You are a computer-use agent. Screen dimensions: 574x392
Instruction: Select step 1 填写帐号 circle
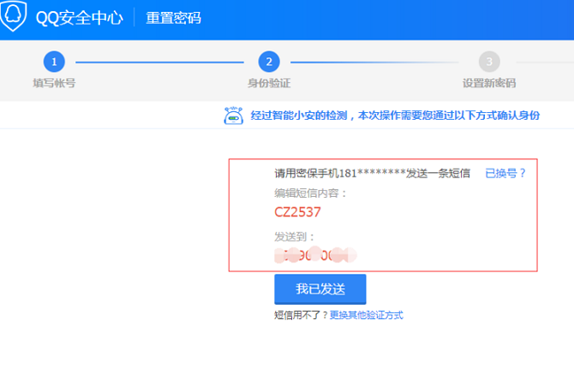pyautogui.click(x=54, y=62)
